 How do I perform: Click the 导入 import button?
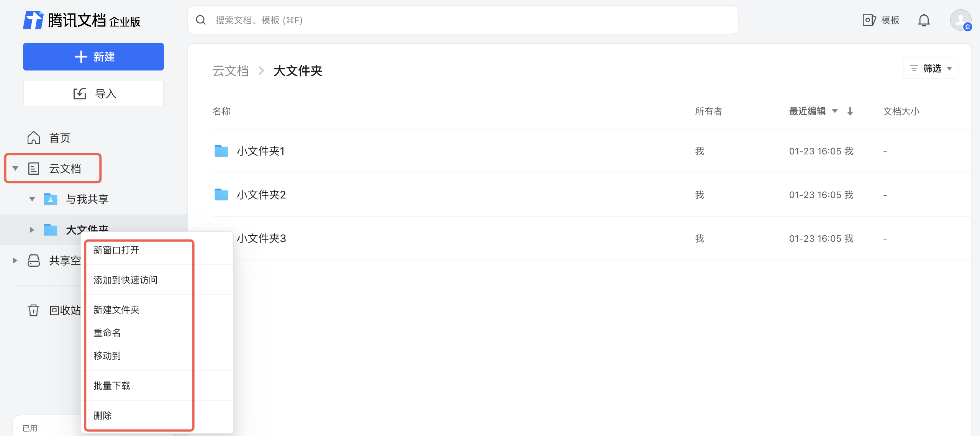[x=93, y=93]
